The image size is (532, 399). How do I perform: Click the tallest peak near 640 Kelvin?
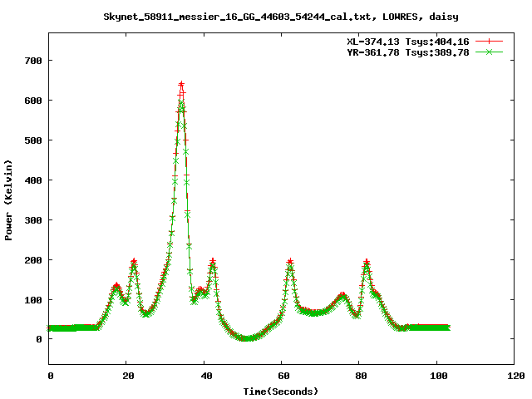click(x=181, y=84)
